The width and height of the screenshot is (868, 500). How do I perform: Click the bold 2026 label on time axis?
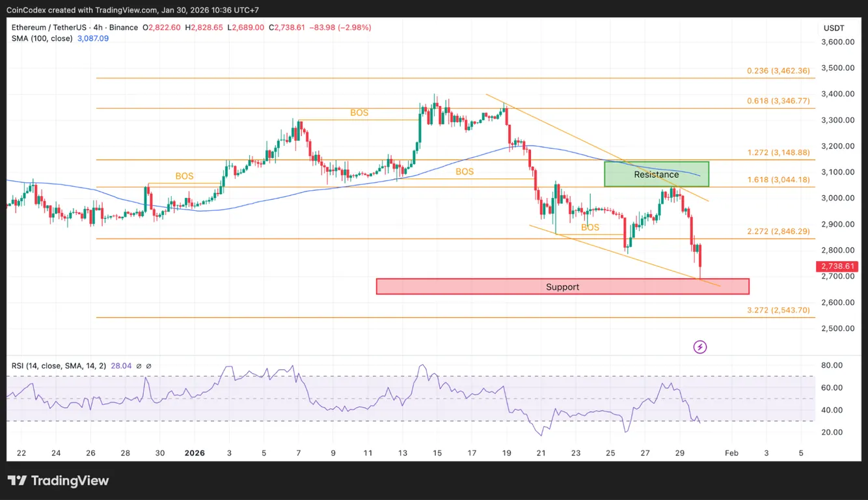pyautogui.click(x=195, y=453)
